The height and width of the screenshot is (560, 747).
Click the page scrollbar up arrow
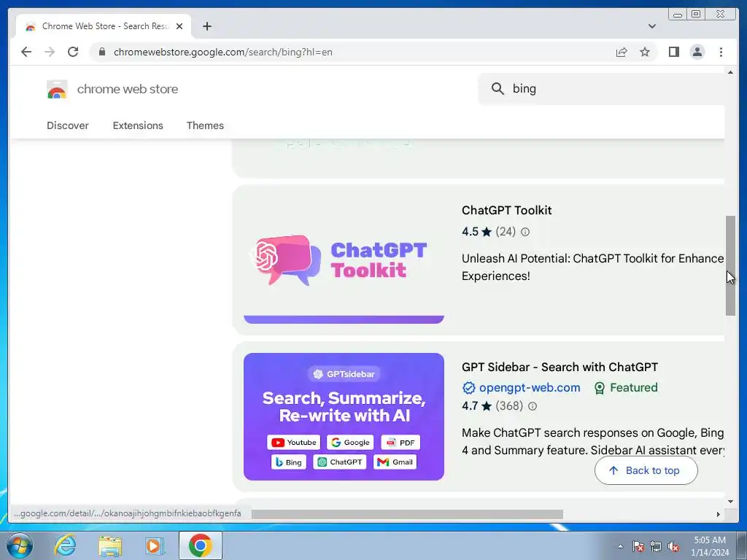coord(730,72)
